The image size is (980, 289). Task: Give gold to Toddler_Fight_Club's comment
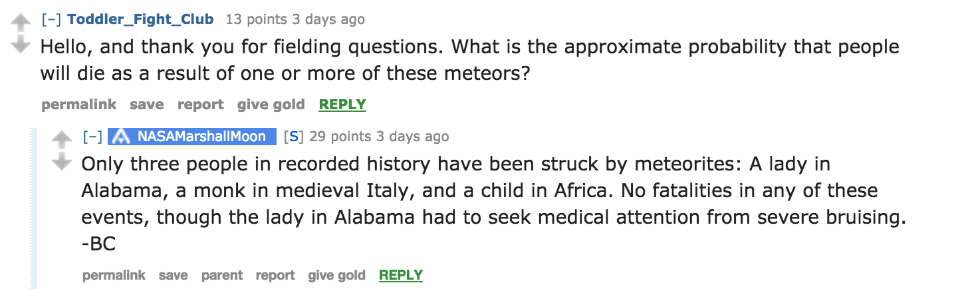(x=271, y=105)
